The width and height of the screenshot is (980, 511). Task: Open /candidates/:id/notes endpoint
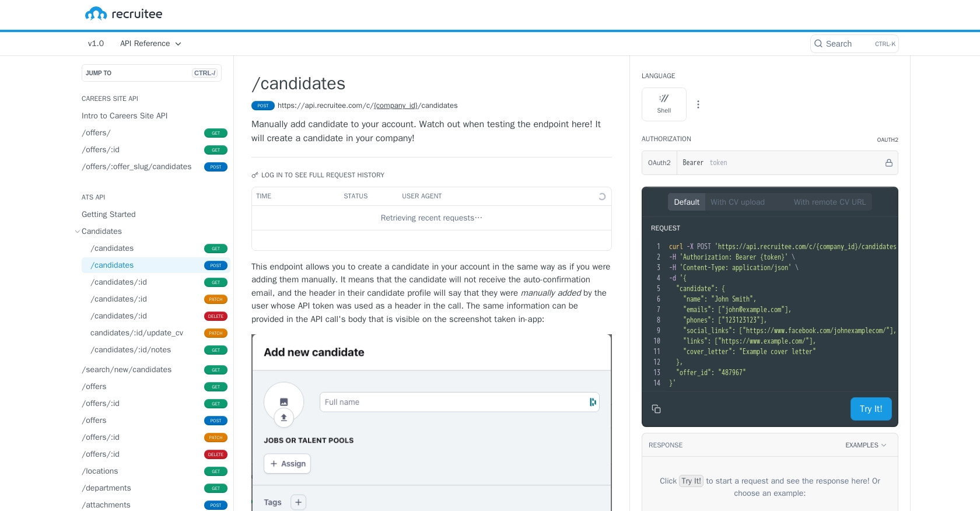coord(156,350)
